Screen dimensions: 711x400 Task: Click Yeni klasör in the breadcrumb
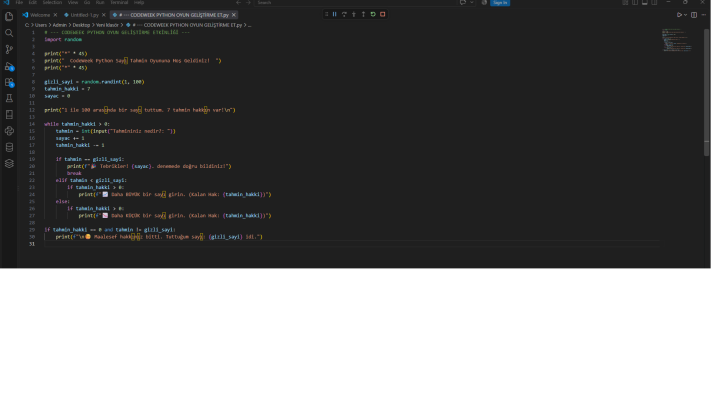point(107,25)
